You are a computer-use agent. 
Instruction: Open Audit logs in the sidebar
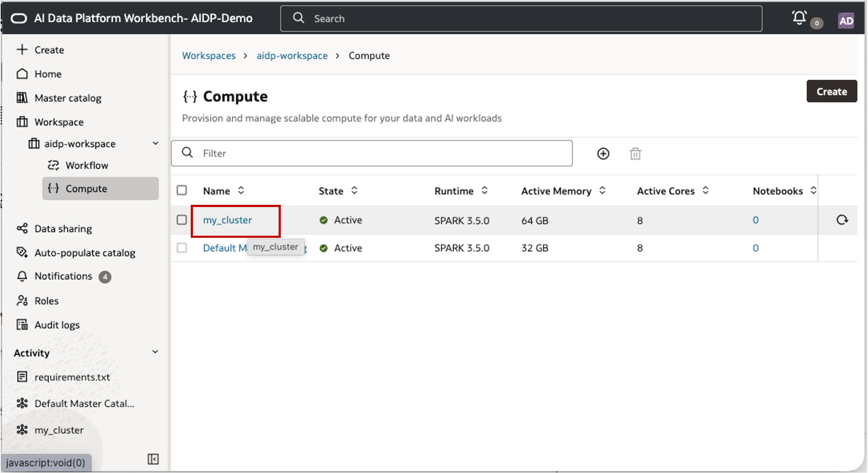(57, 325)
